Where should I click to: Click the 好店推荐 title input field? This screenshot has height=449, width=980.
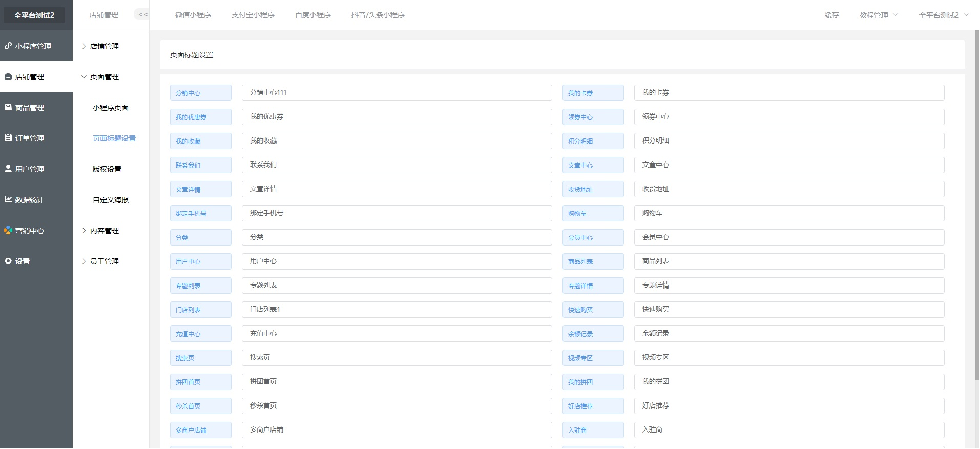[x=789, y=406]
